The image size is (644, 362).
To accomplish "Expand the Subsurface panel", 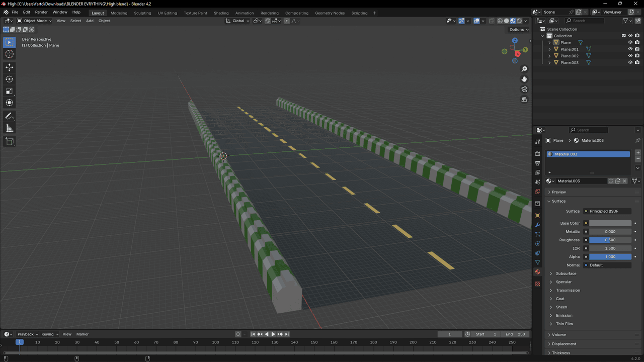I will tap(566, 274).
